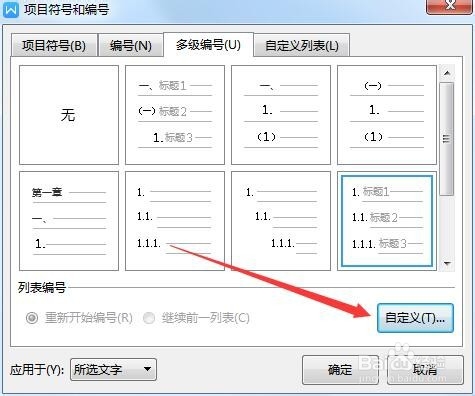
Task: Close the 项目符号和编号 dialog
Action: click(450, 6)
